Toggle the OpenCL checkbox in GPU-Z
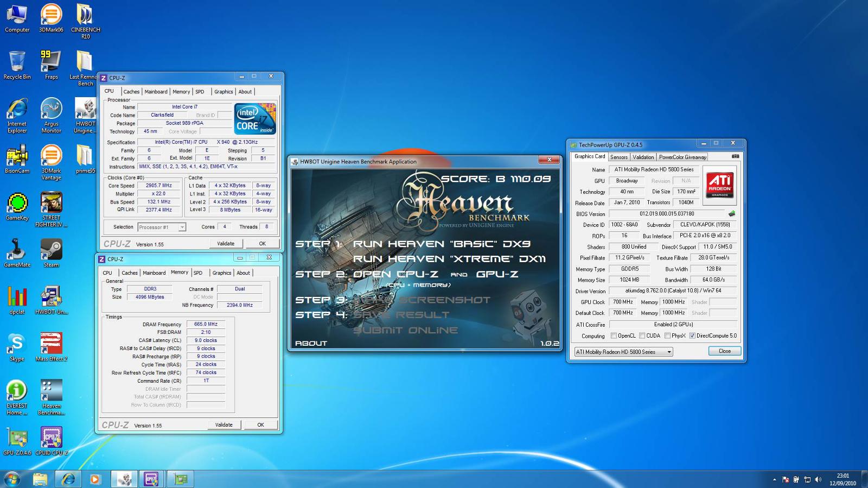The image size is (868, 488). [x=614, y=335]
